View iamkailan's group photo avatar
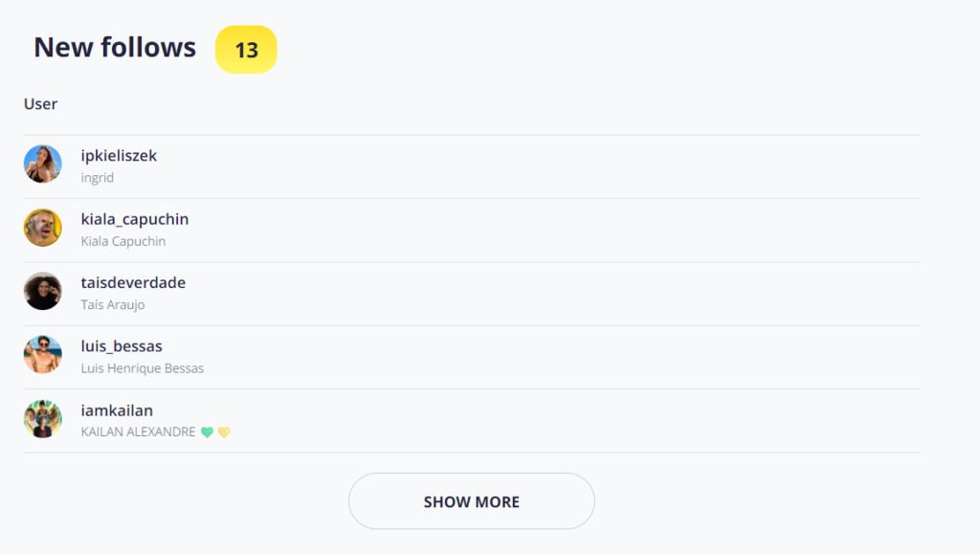The image size is (980, 554). (42, 419)
